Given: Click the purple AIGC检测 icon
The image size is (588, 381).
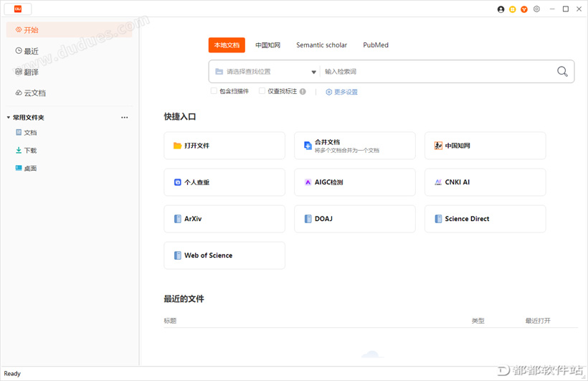Looking at the screenshot, I should pos(308,182).
